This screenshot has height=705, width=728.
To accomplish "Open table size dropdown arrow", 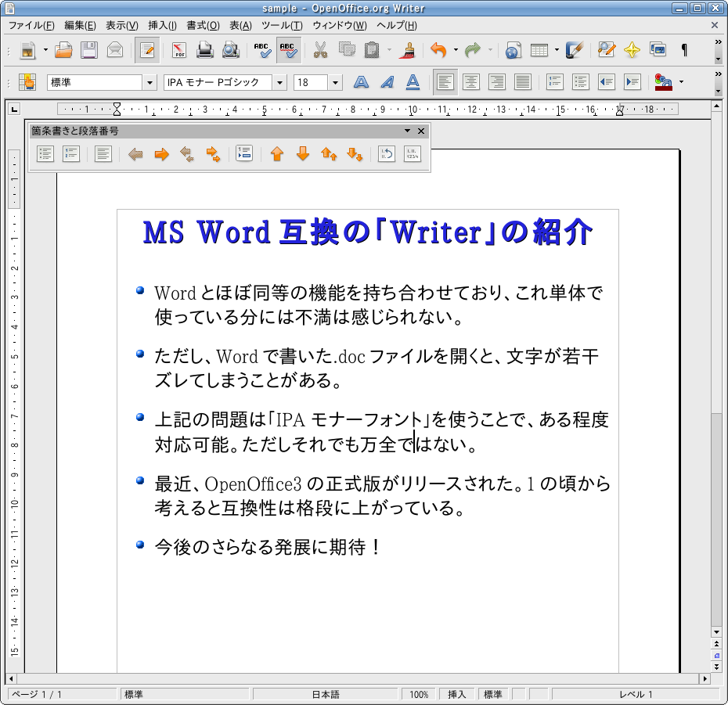I will click(557, 49).
